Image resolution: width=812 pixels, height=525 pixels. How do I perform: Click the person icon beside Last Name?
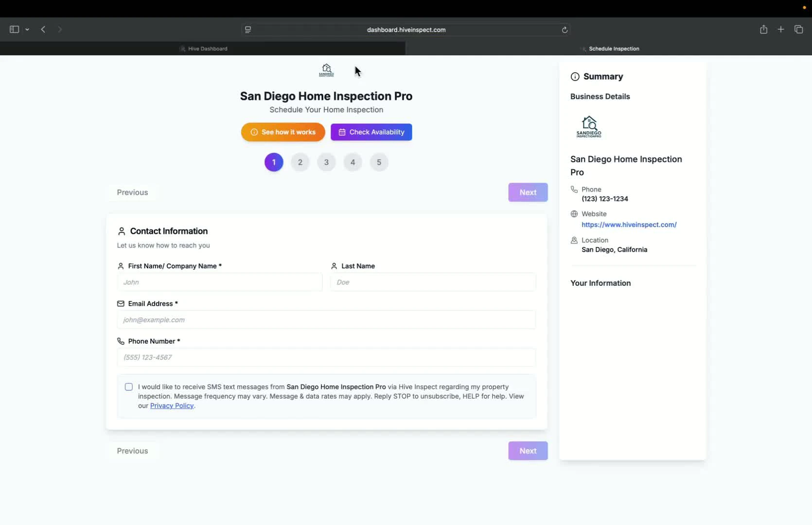(334, 266)
